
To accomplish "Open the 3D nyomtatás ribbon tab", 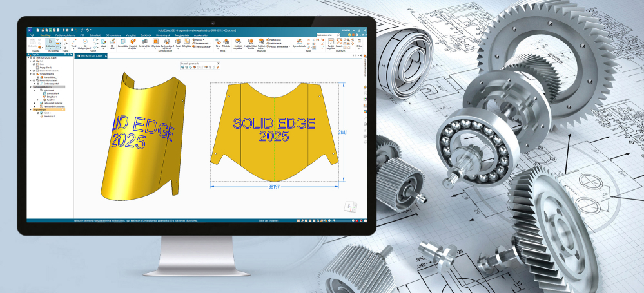I will [x=113, y=35].
